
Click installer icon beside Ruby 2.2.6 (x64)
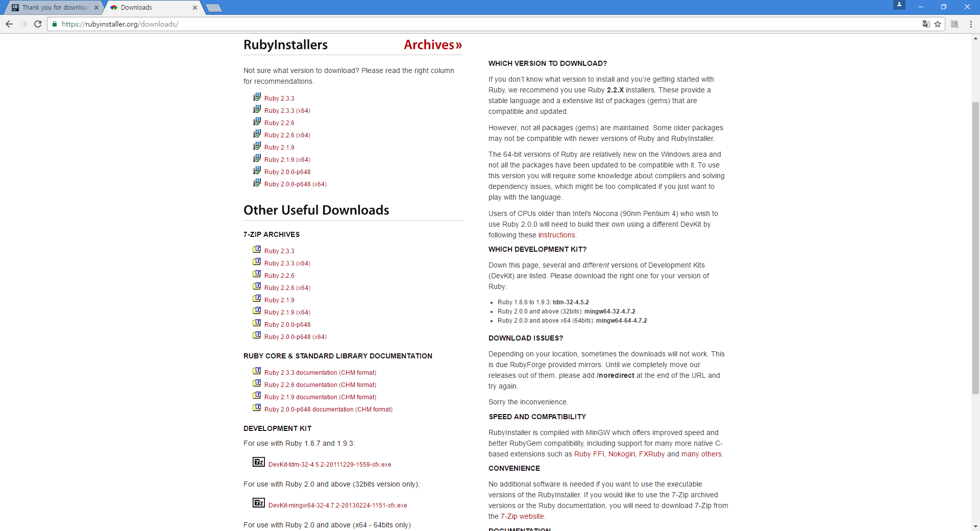coord(257,134)
